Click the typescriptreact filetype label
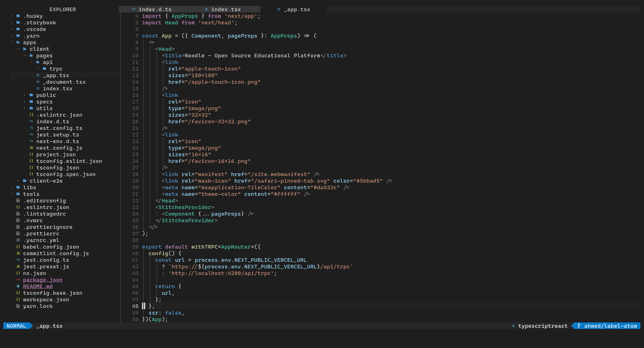The height and width of the screenshot is (348, 644). point(543,326)
